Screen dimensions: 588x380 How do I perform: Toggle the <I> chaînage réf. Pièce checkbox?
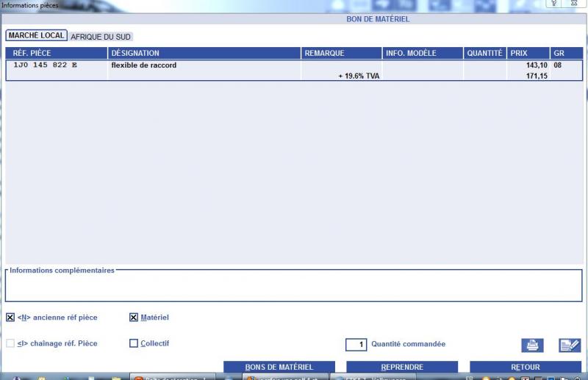(10, 343)
